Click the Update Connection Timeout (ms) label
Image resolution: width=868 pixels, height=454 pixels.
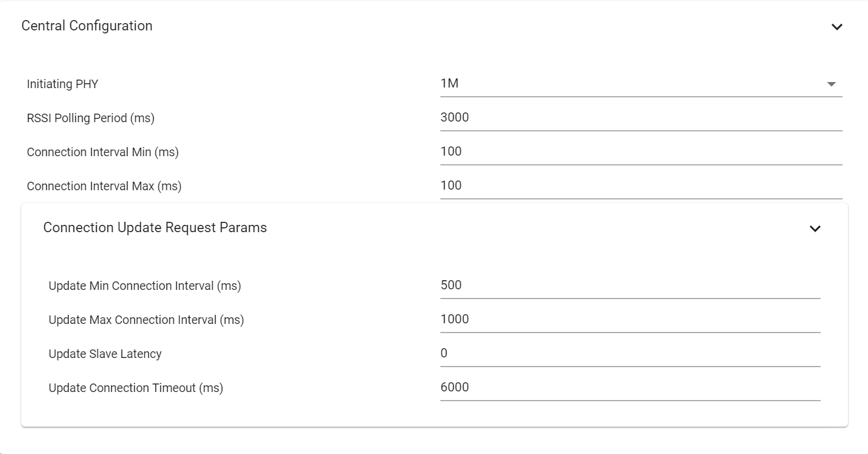click(x=136, y=388)
